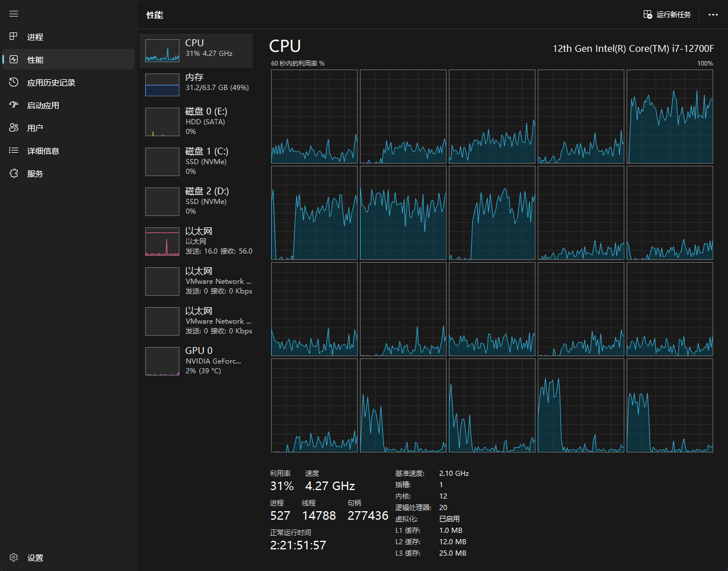Open 应用历史记录 app history icon
The width and height of the screenshot is (728, 571).
coord(14,82)
